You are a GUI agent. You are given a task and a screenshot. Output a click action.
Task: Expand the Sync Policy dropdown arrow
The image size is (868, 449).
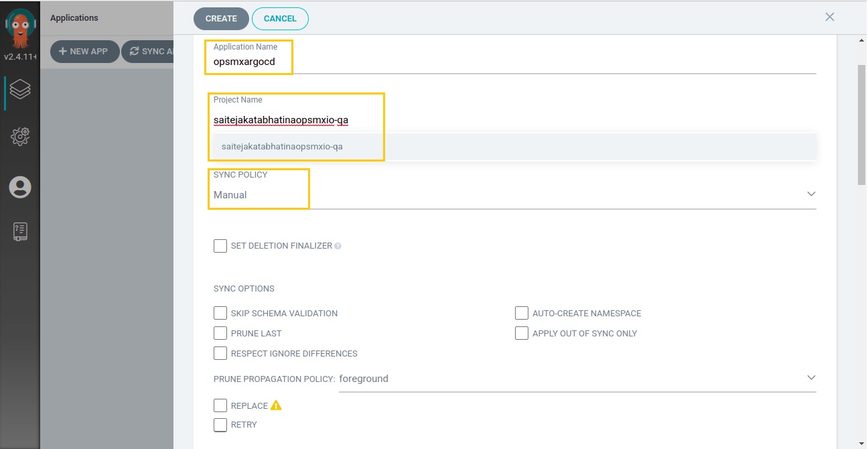coord(811,194)
